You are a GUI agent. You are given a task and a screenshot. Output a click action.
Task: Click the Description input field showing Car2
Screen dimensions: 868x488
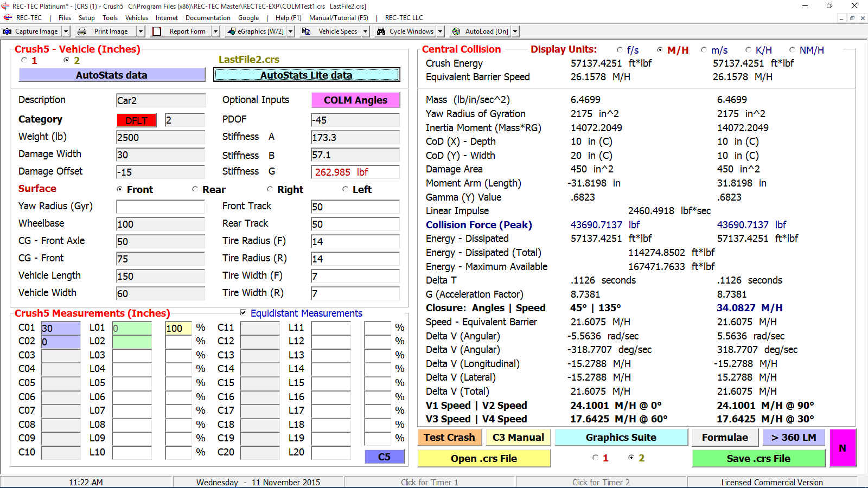(x=161, y=100)
